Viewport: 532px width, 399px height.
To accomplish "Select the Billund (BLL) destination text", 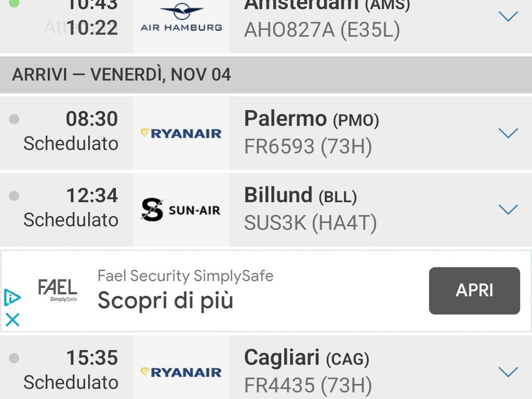I will tap(300, 195).
